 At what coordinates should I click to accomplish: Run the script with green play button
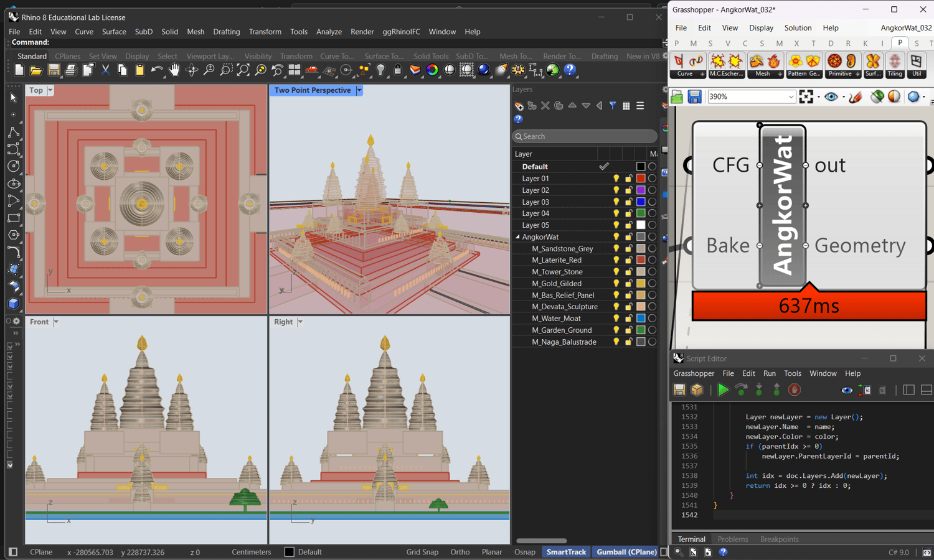coord(723,390)
